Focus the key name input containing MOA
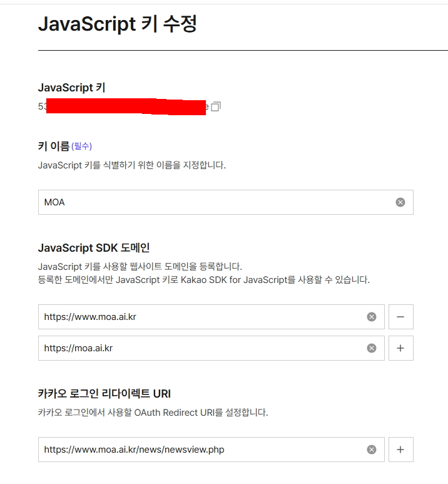Screen dimensions: 448x484 click(213, 202)
